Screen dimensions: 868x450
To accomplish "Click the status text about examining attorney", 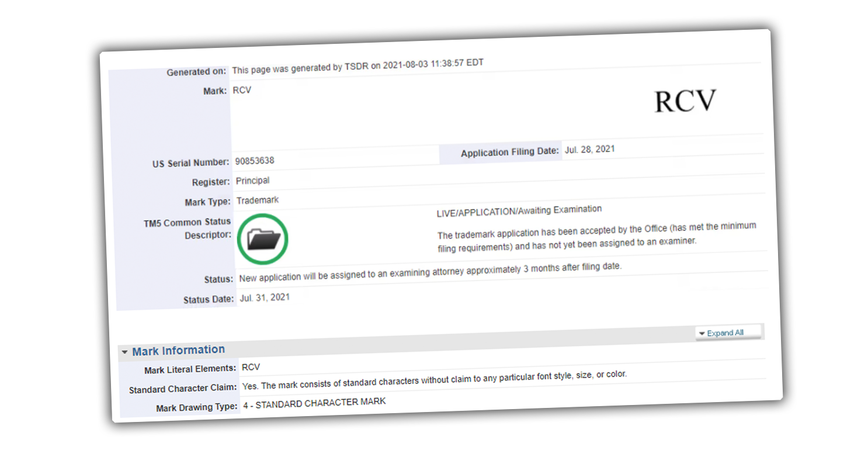I will coord(430,272).
